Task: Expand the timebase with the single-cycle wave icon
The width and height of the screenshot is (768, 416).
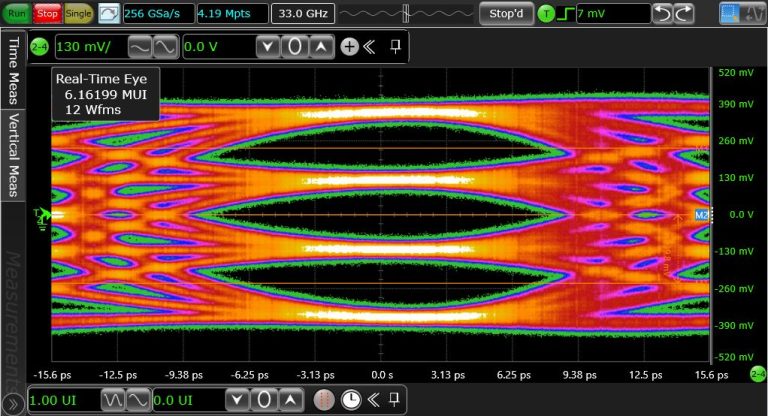Action: (x=138, y=400)
